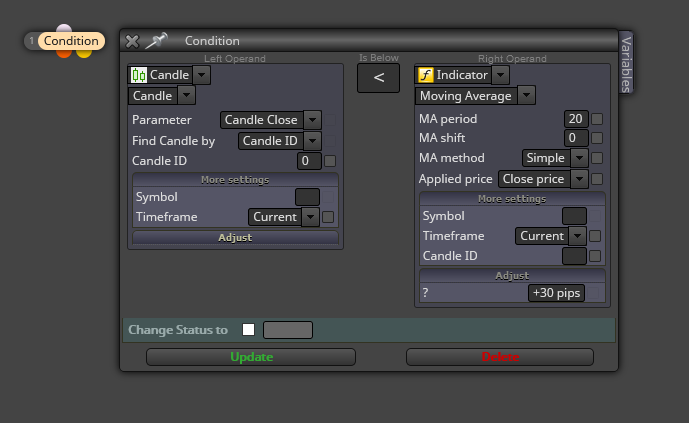Expand the second Candle sub-type dropdown

[x=186, y=95]
